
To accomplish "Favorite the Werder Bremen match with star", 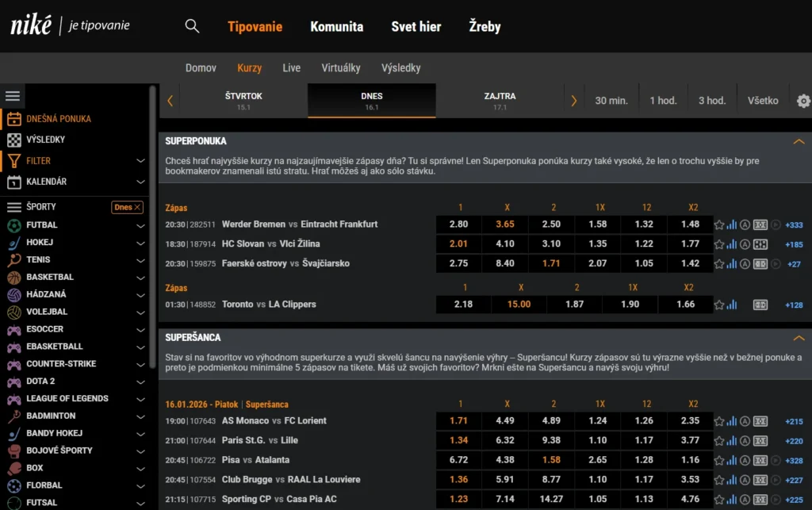I will coord(719,224).
